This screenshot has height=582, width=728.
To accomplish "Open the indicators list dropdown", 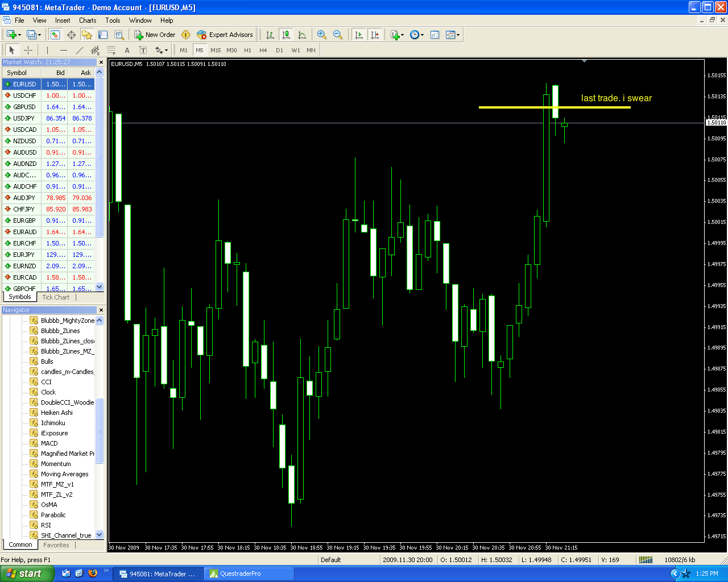I will 397,35.
